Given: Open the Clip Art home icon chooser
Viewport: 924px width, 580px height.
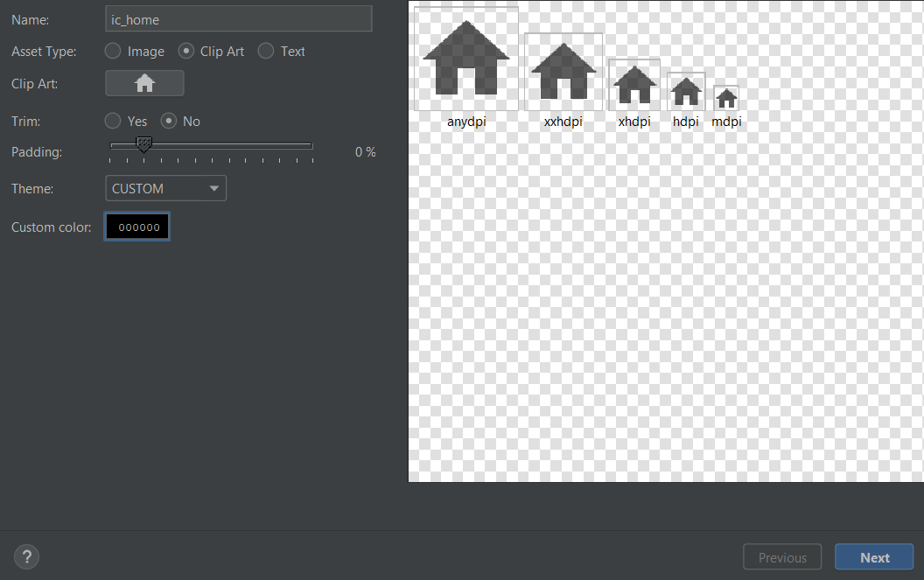Looking at the screenshot, I should (x=144, y=83).
